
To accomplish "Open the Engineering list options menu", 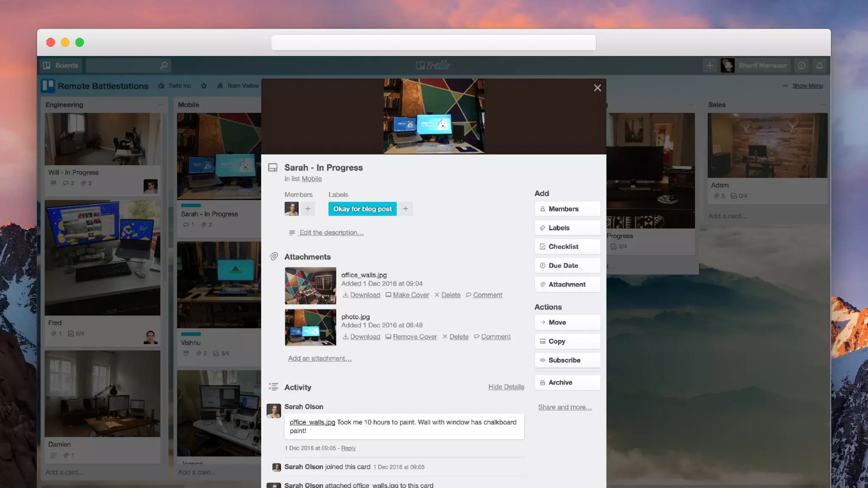I will (160, 105).
